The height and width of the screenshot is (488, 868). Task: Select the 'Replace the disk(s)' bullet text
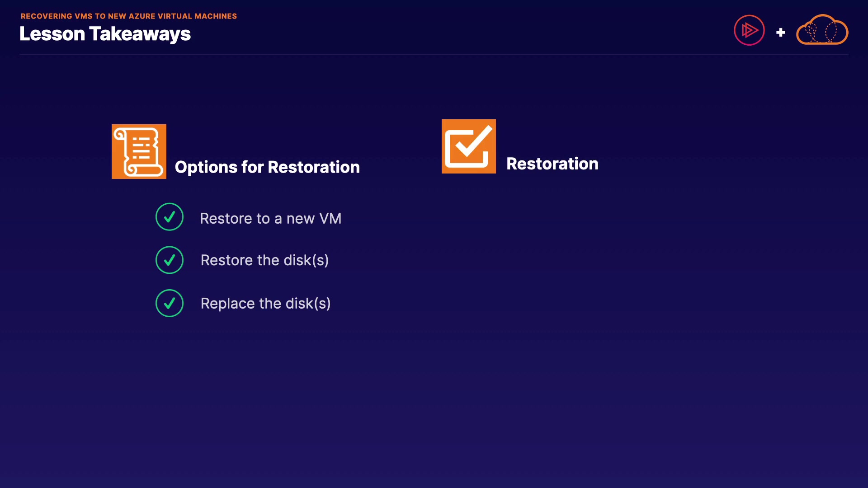click(265, 304)
